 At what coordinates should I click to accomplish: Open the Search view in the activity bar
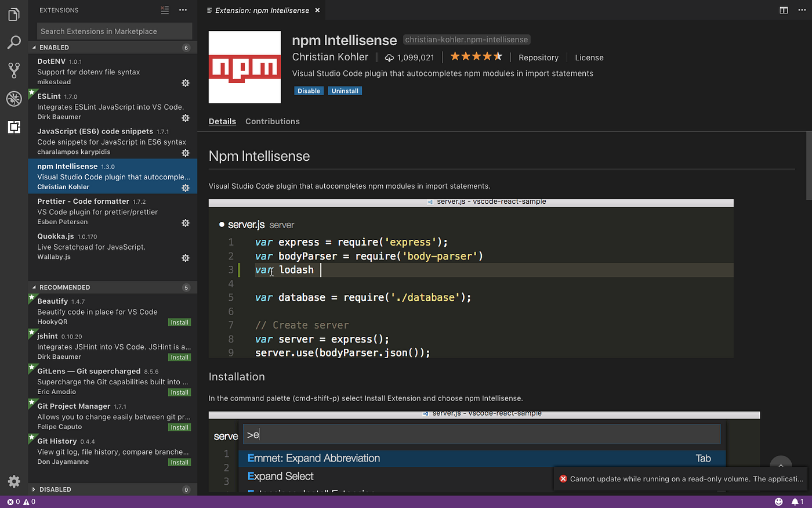click(14, 42)
